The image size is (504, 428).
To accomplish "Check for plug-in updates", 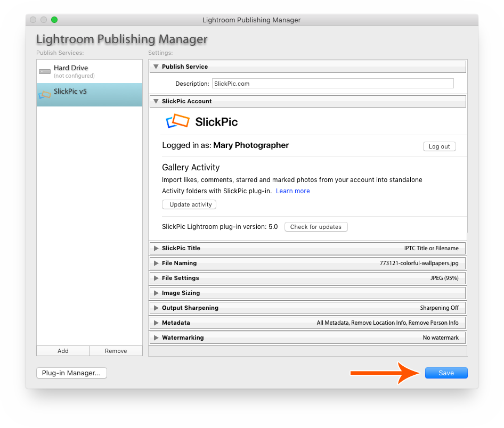I will point(316,227).
